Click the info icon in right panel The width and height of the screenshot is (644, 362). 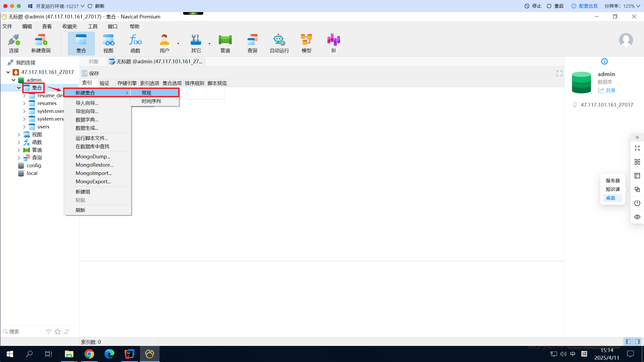click(604, 61)
